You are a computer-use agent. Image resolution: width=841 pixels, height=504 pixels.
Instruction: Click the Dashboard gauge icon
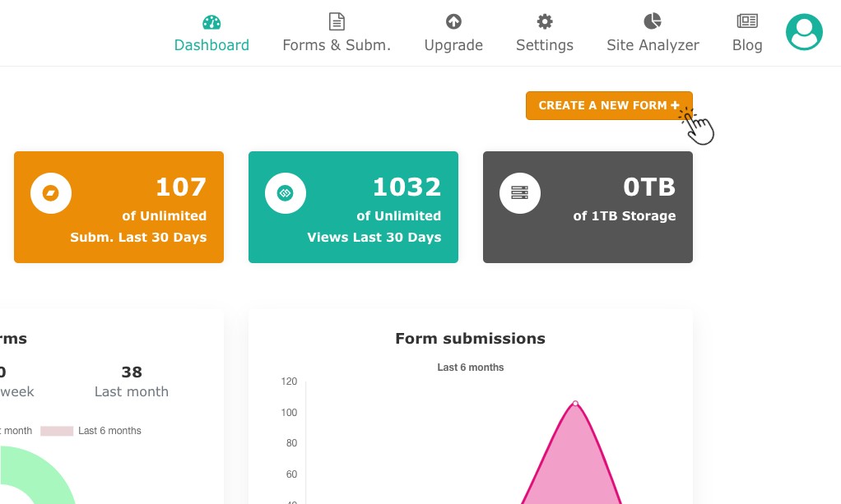pyautogui.click(x=211, y=22)
